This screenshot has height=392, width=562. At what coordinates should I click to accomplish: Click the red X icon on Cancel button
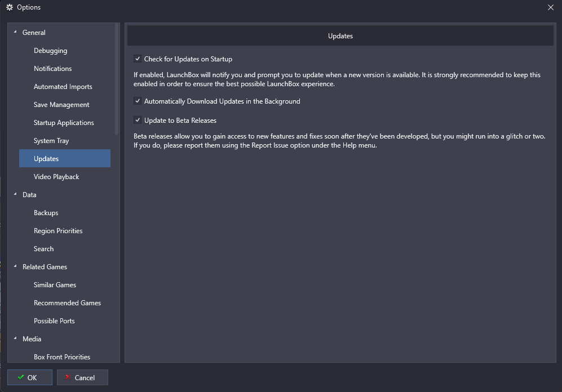coord(68,377)
